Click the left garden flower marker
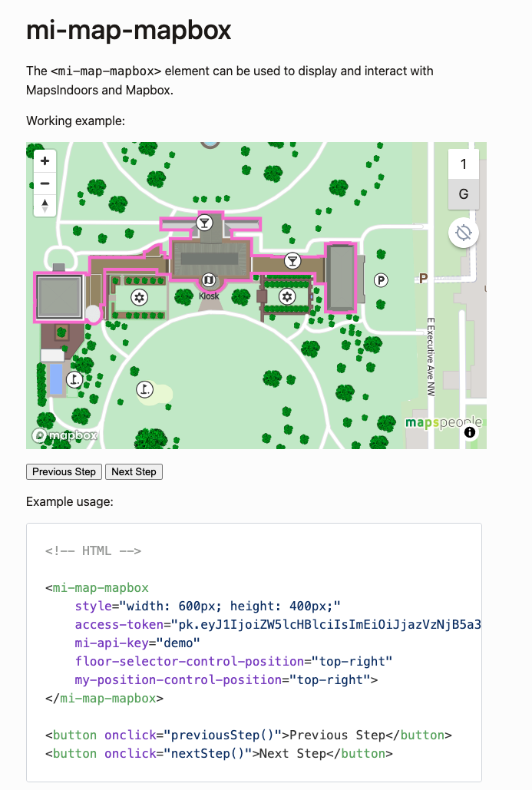This screenshot has width=532, height=790. pyautogui.click(x=139, y=297)
